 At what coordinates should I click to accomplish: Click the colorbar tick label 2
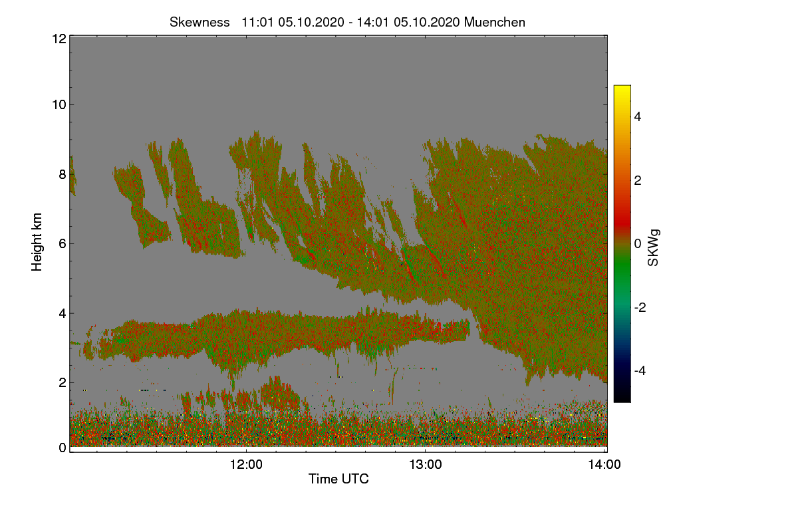[x=639, y=180]
